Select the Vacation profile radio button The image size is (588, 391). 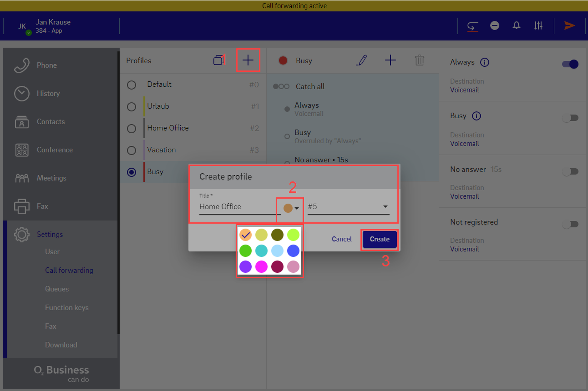(x=131, y=150)
